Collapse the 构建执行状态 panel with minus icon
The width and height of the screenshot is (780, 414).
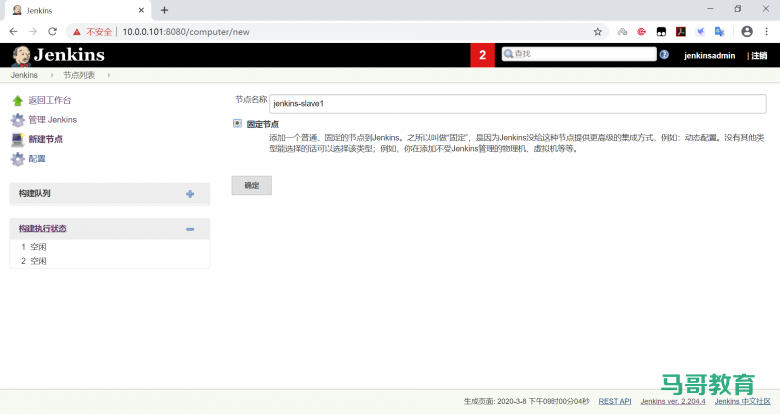click(190, 229)
